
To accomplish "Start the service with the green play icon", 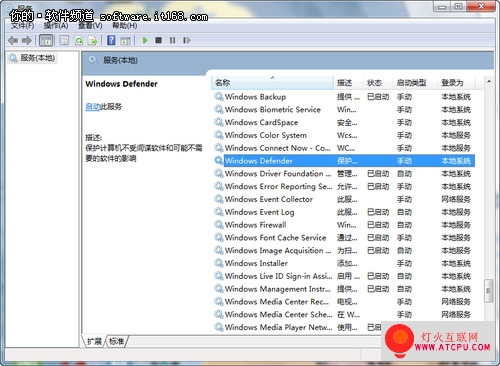I will (145, 40).
